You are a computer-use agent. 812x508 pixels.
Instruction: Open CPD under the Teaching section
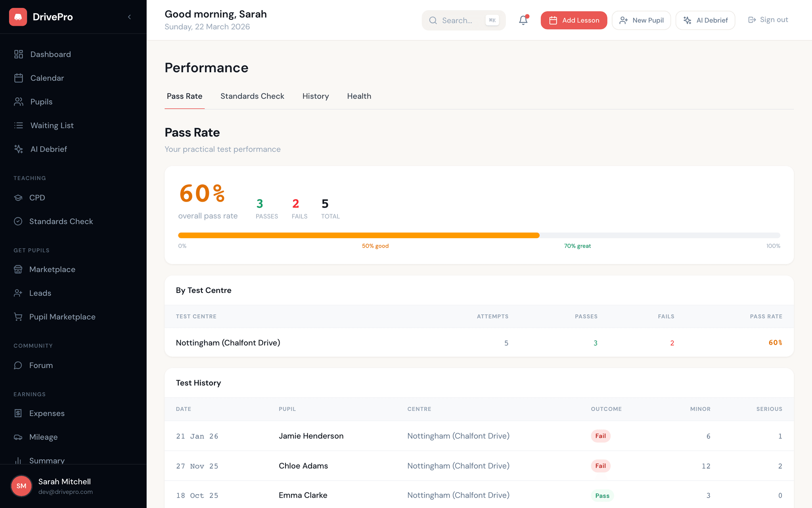pos(18,198)
